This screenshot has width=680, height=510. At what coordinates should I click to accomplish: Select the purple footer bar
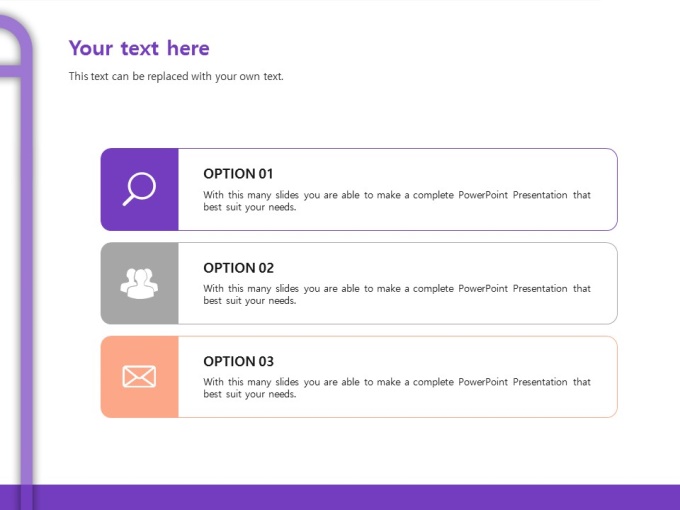coord(340,497)
